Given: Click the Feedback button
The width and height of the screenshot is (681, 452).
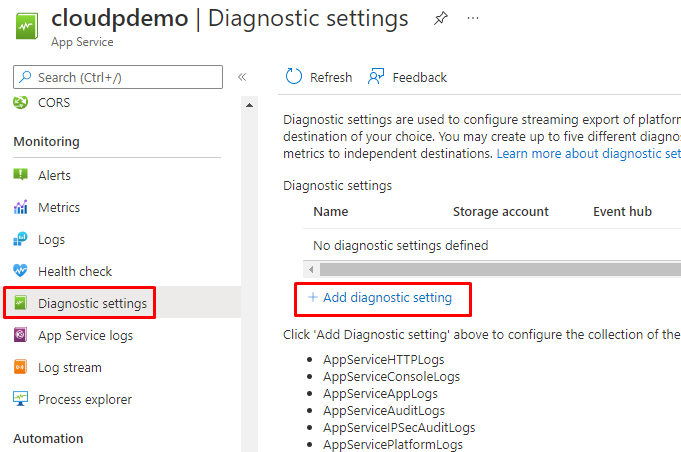Looking at the screenshot, I should tap(407, 77).
